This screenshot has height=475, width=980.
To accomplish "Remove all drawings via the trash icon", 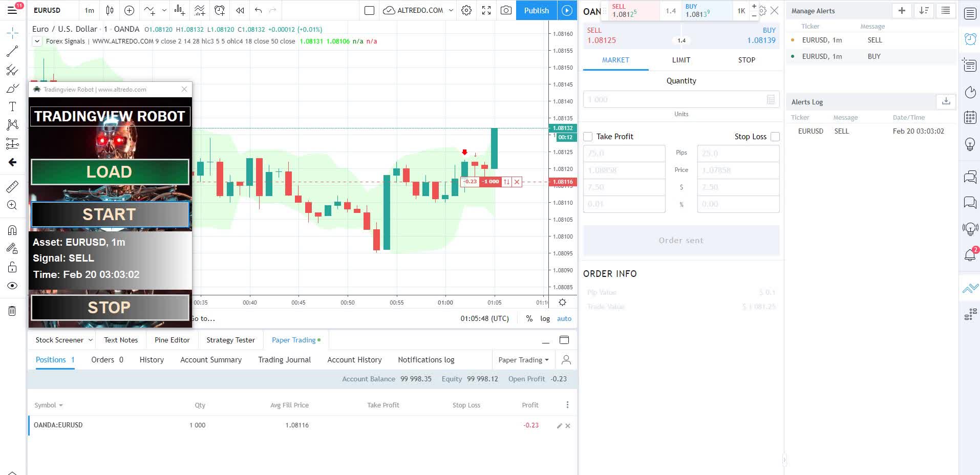I will coord(12,310).
